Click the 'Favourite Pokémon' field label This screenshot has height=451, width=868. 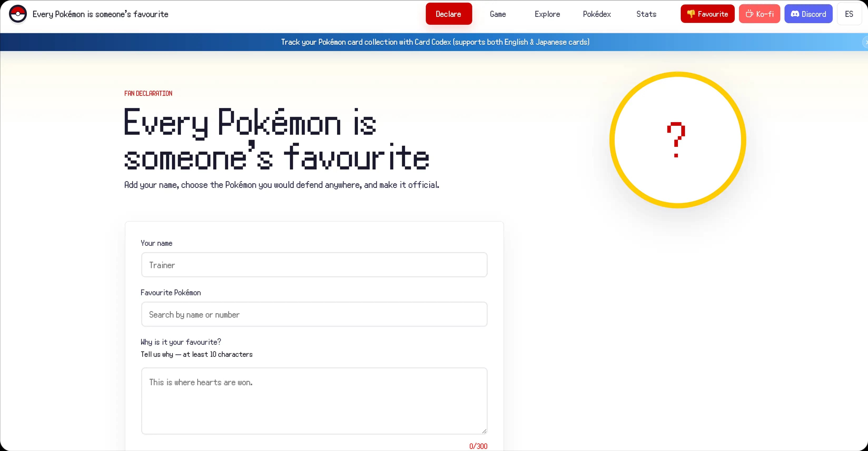[170, 293]
